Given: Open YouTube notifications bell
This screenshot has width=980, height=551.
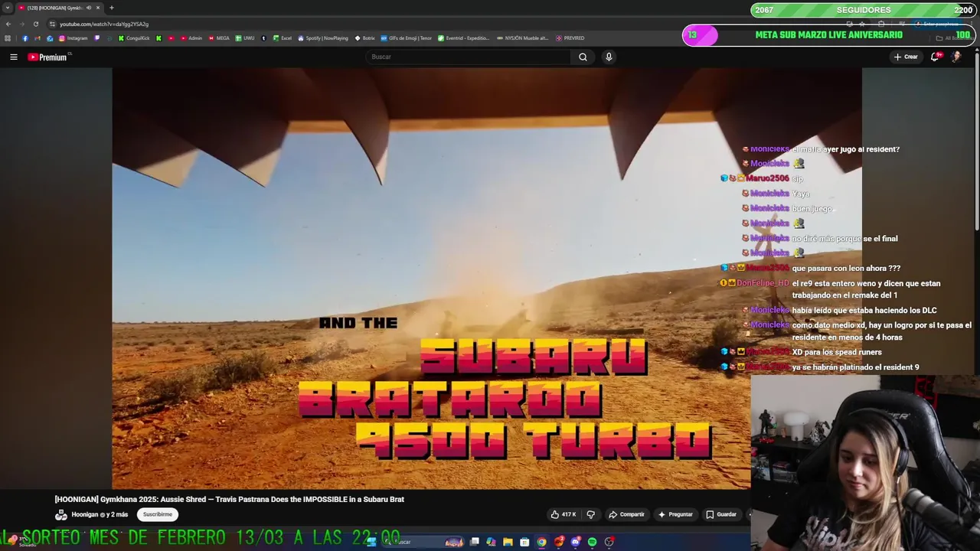Looking at the screenshot, I should coord(936,57).
